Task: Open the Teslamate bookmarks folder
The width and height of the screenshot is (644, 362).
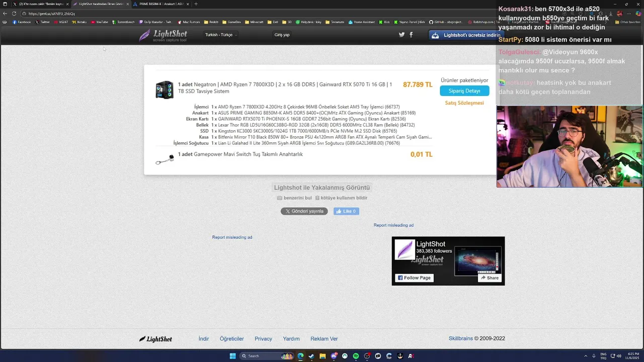Action: (335, 22)
